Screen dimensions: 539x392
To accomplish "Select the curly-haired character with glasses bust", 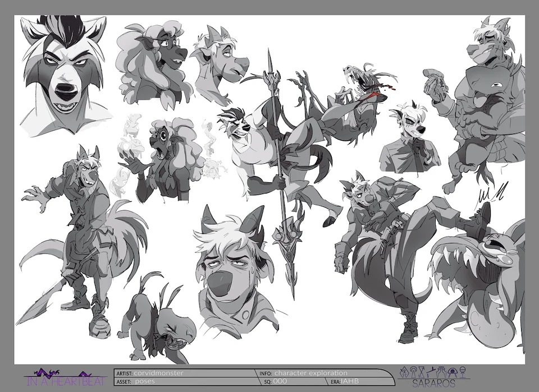I will (153, 62).
